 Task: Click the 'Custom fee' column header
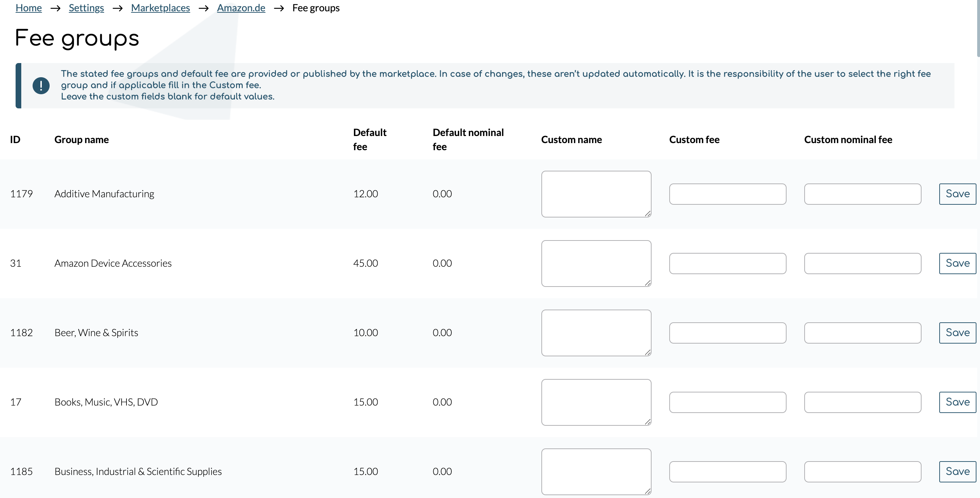(694, 140)
